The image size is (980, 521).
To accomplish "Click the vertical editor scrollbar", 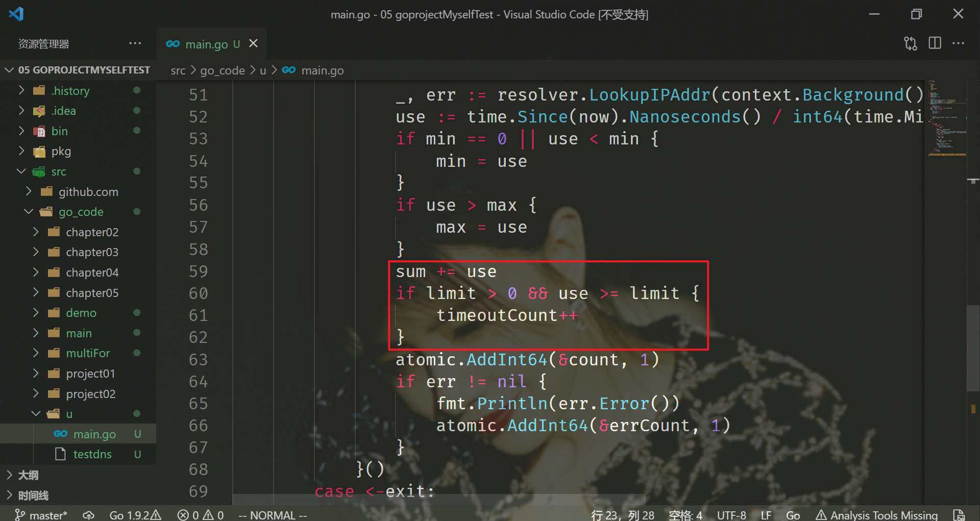I will tap(973, 347).
